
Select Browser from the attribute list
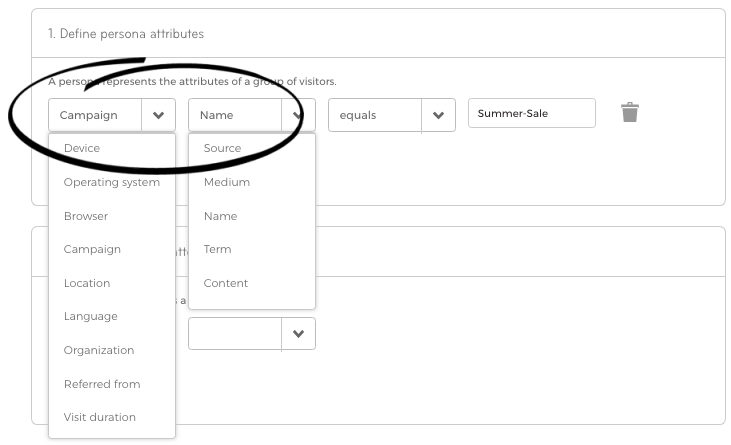(86, 216)
